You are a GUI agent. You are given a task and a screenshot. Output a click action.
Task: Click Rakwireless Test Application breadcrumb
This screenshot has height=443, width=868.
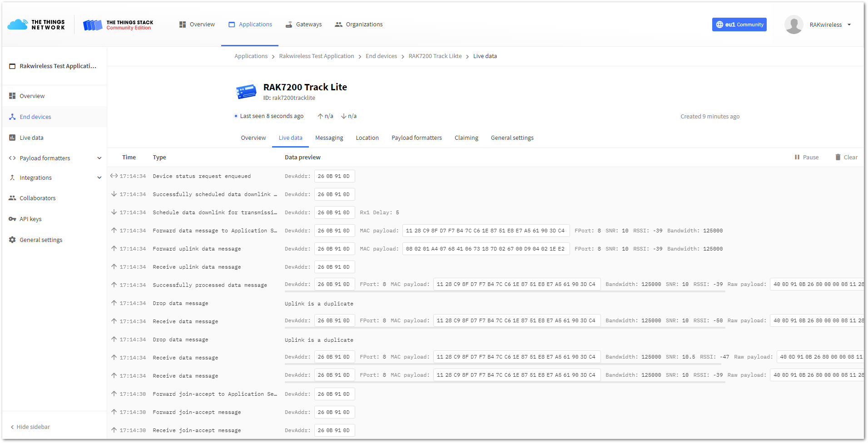(x=317, y=56)
